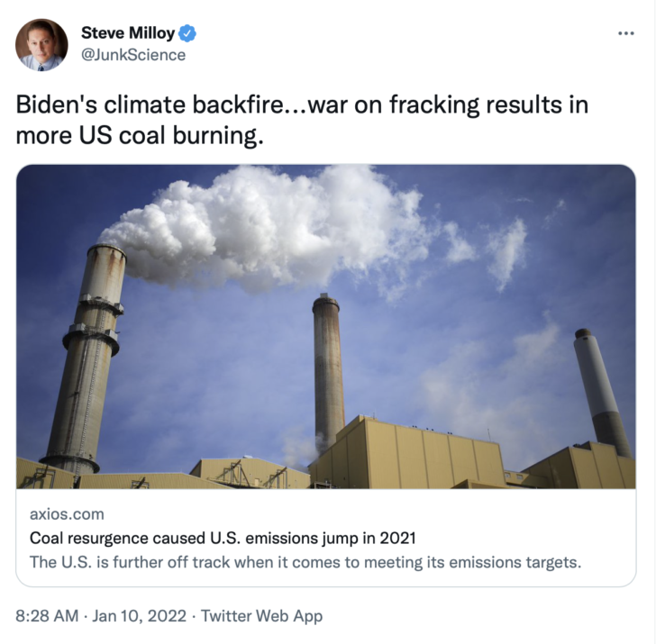Click the 8:28 AM timestamp
Image resolution: width=656 pixels, height=644 pixels.
pyautogui.click(x=47, y=616)
